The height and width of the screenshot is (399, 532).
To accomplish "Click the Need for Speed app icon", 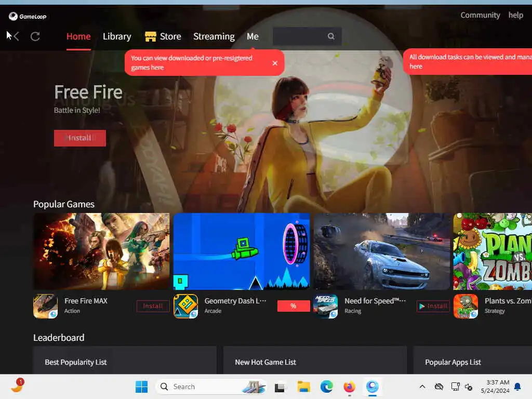I will click(326, 306).
